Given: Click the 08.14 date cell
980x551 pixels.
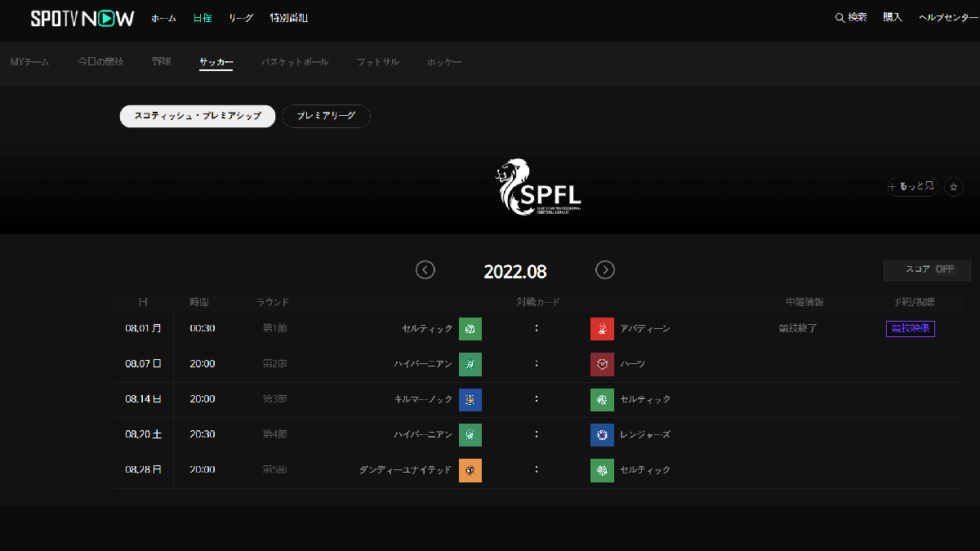Looking at the screenshot, I should tap(143, 400).
